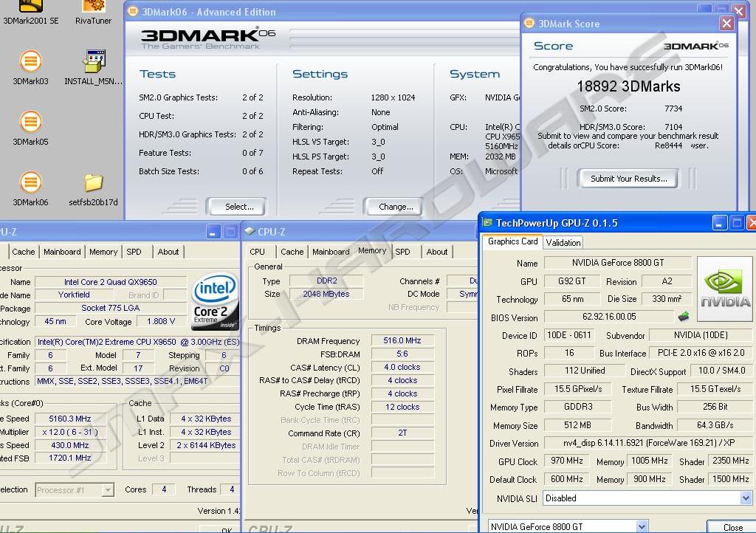Open SPD tab in right CPU-Z window
Viewport: 756px width, 533px height.
point(402,252)
